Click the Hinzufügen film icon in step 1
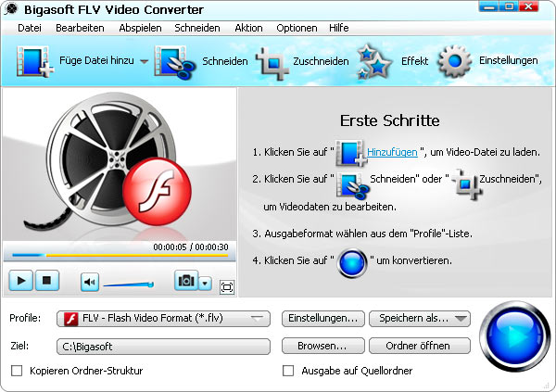This screenshot has height=392, width=556. click(x=350, y=153)
